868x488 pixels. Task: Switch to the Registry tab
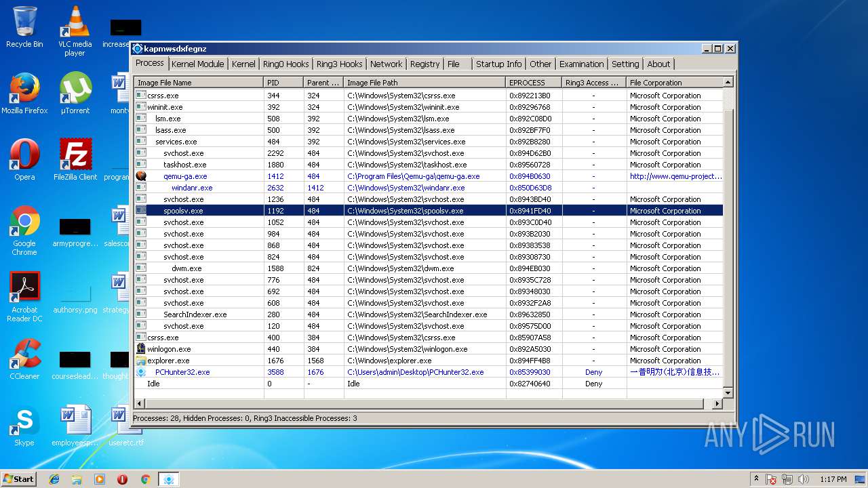(x=425, y=64)
